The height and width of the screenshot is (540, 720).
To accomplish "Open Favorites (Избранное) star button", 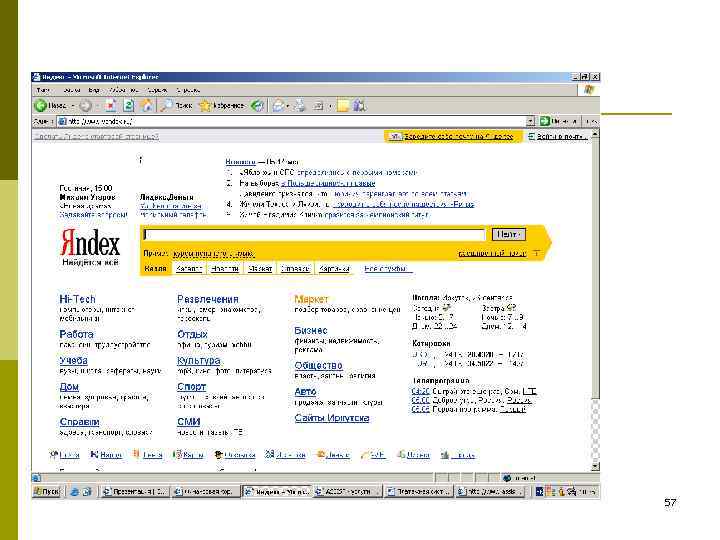I will [221, 106].
